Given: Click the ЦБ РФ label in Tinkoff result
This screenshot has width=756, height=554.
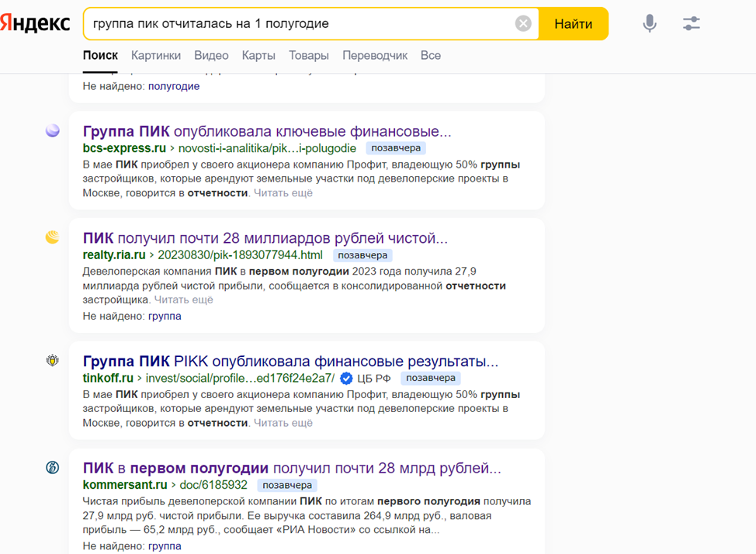Looking at the screenshot, I should (373, 379).
